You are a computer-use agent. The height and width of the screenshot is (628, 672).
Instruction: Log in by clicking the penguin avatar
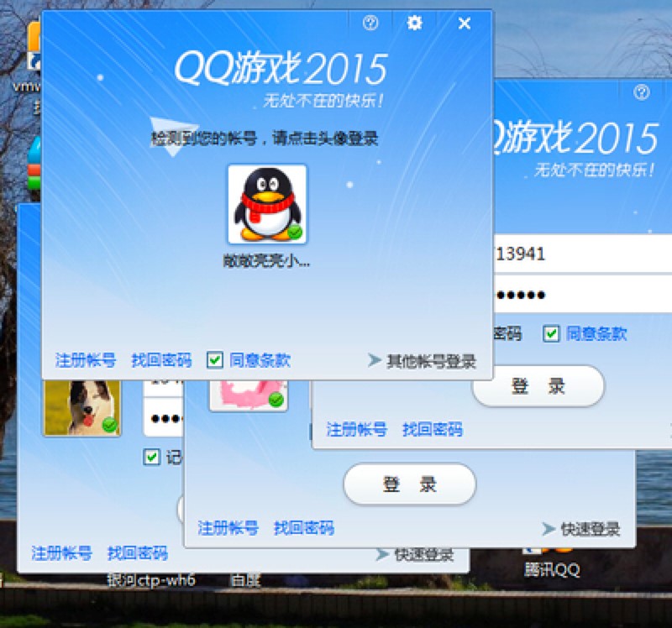(x=267, y=204)
